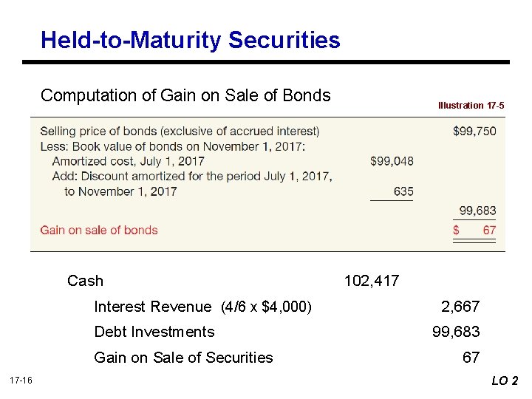Click the $99,048 amortized cost value
Screen dimensions: 532x399
[x=392, y=161]
